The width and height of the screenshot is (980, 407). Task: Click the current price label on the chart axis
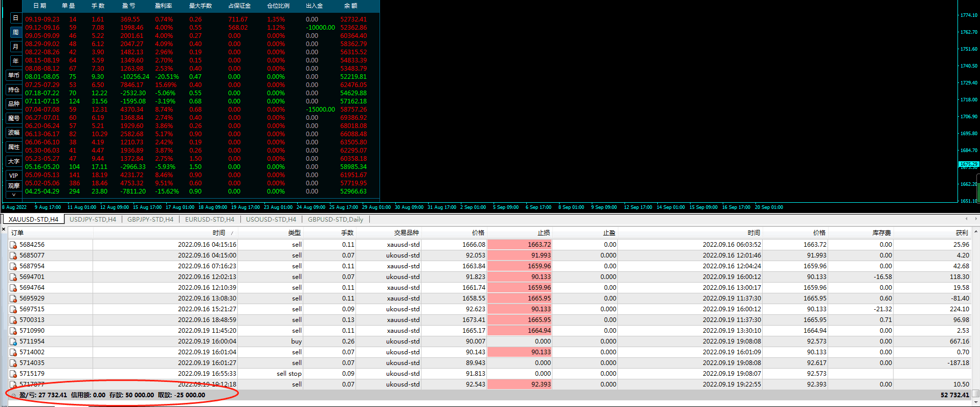[x=969, y=165]
